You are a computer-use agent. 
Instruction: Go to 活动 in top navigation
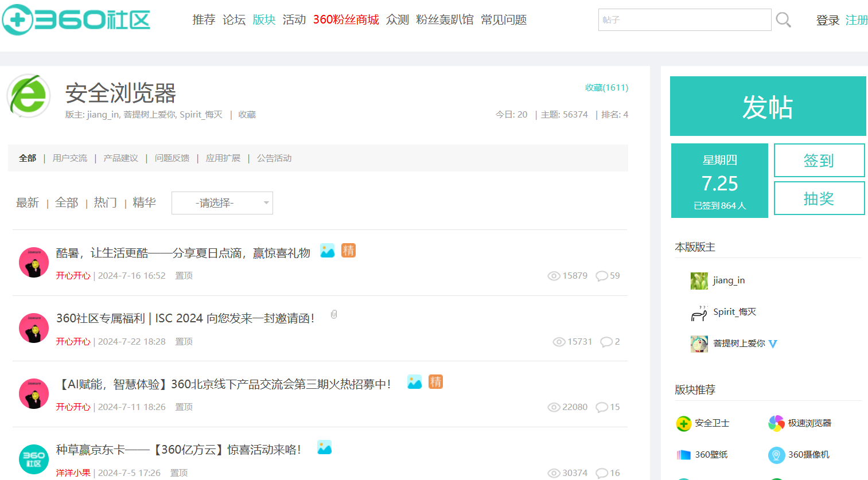click(294, 20)
